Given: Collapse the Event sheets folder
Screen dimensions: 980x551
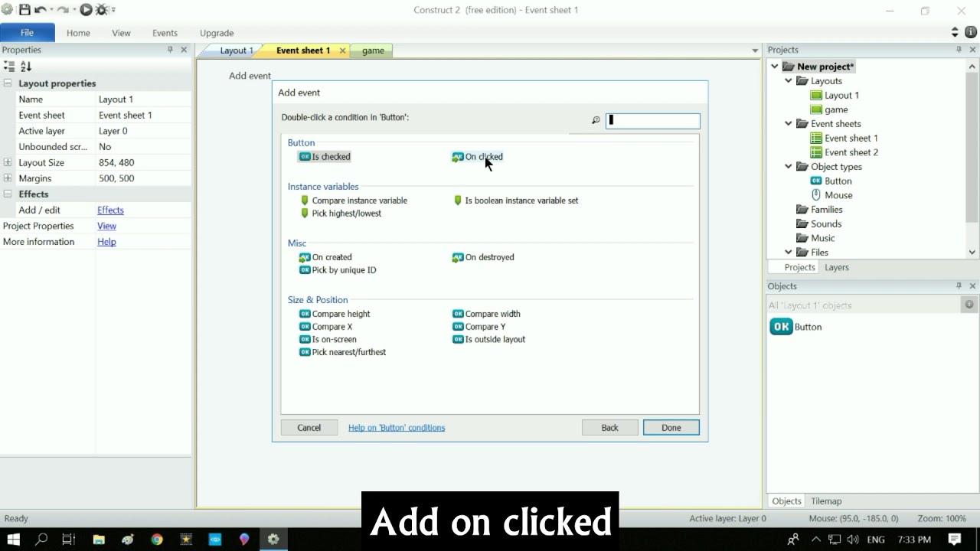Looking at the screenshot, I should 789,124.
